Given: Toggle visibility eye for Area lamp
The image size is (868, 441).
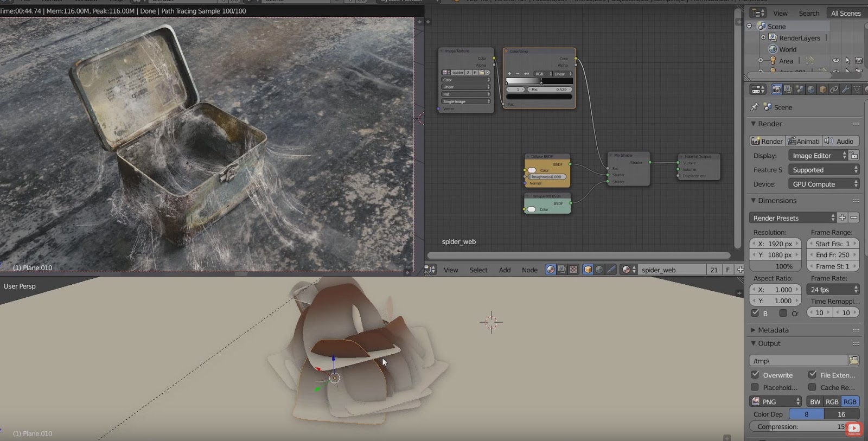Looking at the screenshot, I should [836, 61].
